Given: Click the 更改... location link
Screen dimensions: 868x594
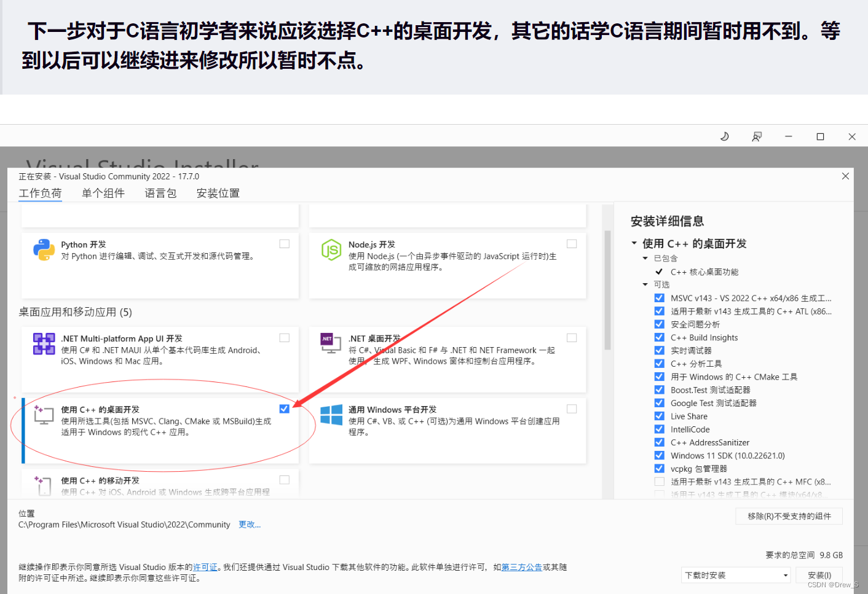Looking at the screenshot, I should 250,525.
